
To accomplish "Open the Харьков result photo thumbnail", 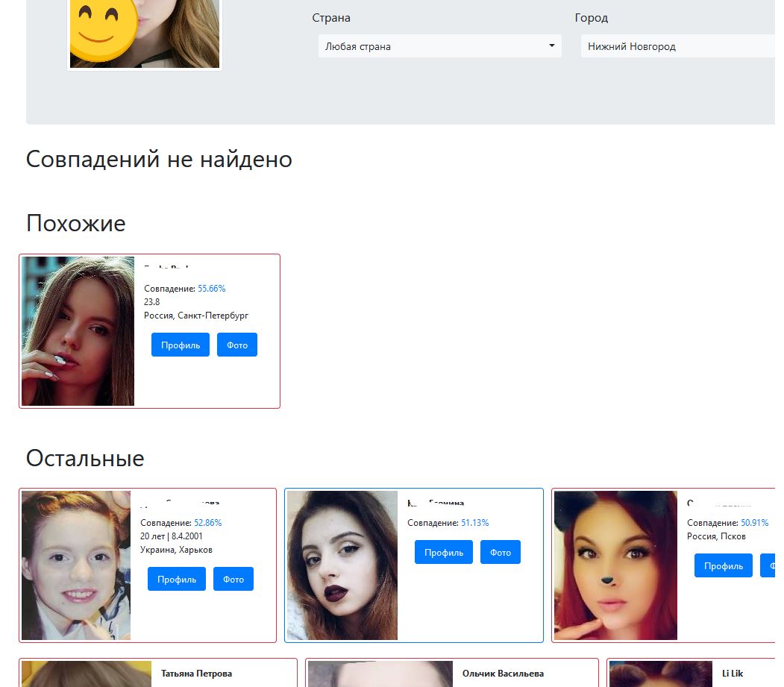I will click(76, 565).
